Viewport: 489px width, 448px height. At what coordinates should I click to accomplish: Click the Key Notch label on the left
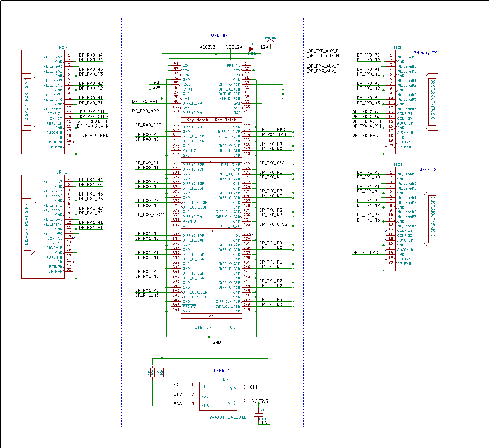(197, 120)
